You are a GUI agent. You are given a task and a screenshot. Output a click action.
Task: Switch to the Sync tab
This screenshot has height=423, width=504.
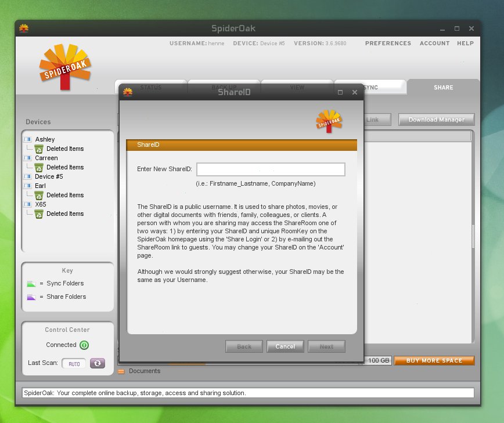(370, 88)
